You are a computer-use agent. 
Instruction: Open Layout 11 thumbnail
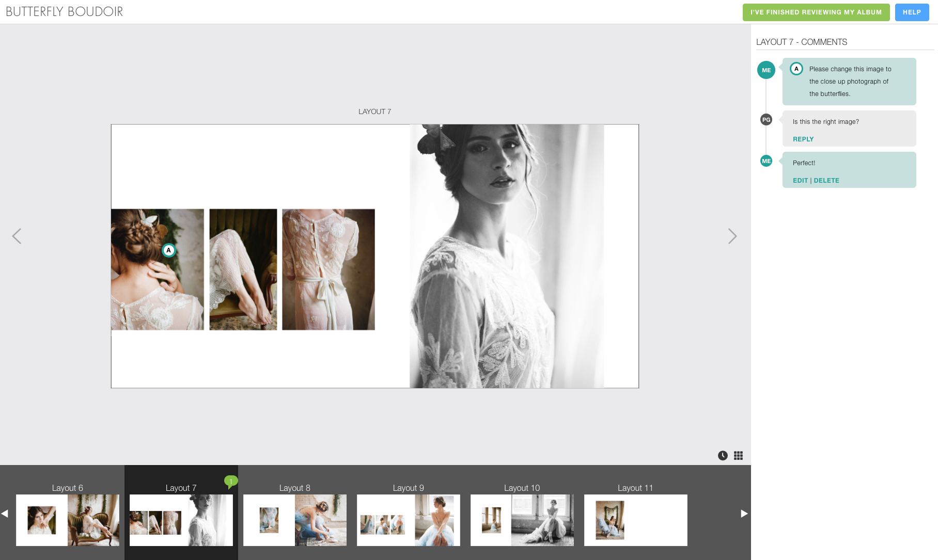coord(636,520)
